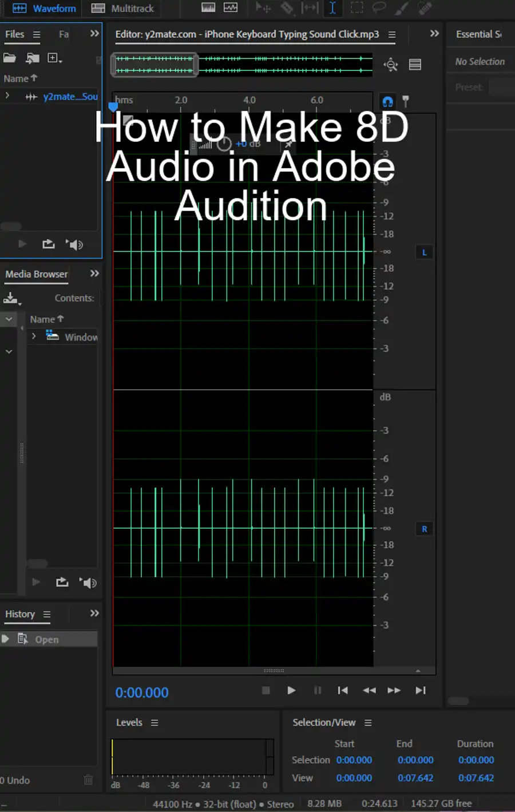Toggle the right channel R button

(424, 529)
